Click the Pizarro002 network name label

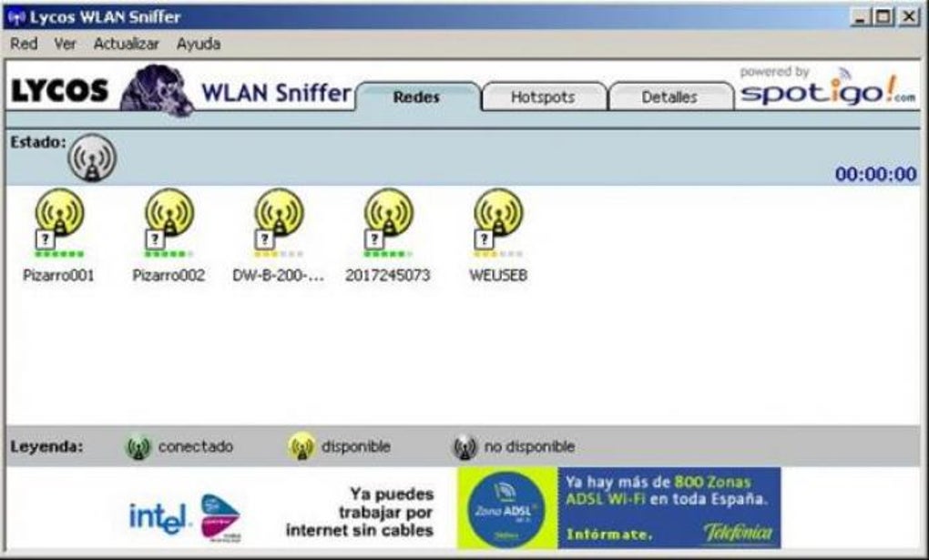click(x=168, y=276)
